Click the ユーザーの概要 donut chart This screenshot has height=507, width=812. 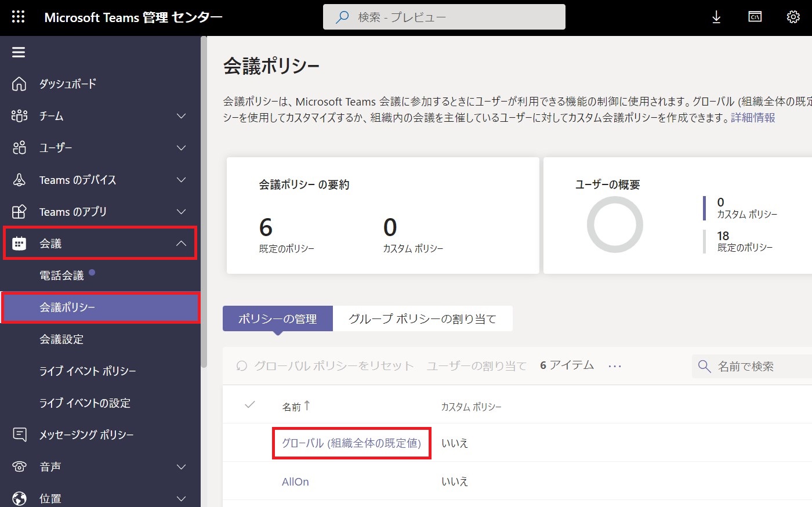point(615,224)
